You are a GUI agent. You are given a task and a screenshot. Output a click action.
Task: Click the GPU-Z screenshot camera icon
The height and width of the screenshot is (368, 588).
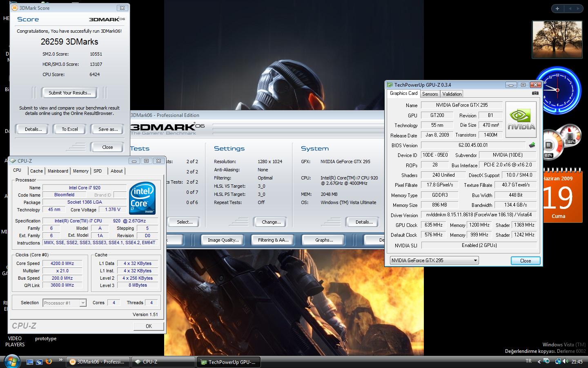point(535,93)
